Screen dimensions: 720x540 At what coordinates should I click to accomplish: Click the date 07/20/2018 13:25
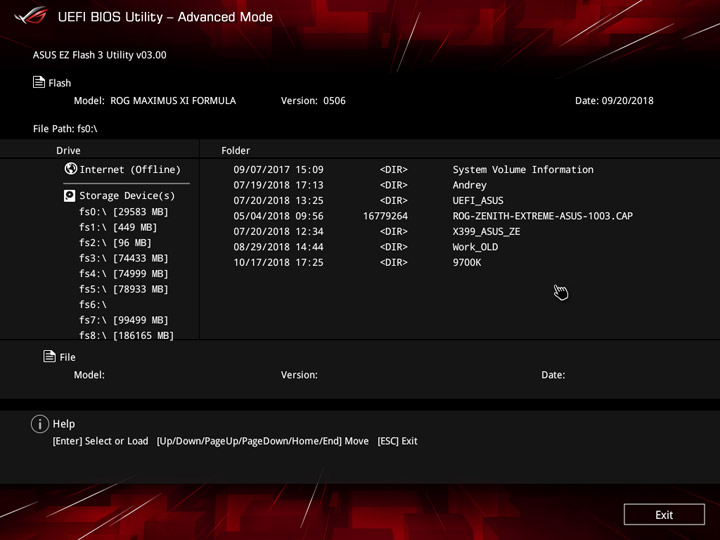point(278,201)
